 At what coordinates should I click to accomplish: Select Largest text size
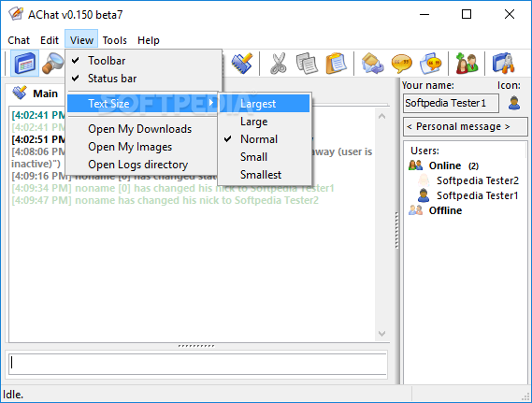tap(265, 104)
